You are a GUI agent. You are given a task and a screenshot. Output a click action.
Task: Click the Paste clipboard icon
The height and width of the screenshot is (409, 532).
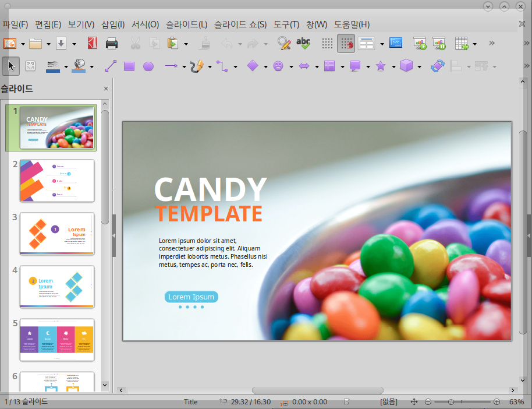[173, 44]
